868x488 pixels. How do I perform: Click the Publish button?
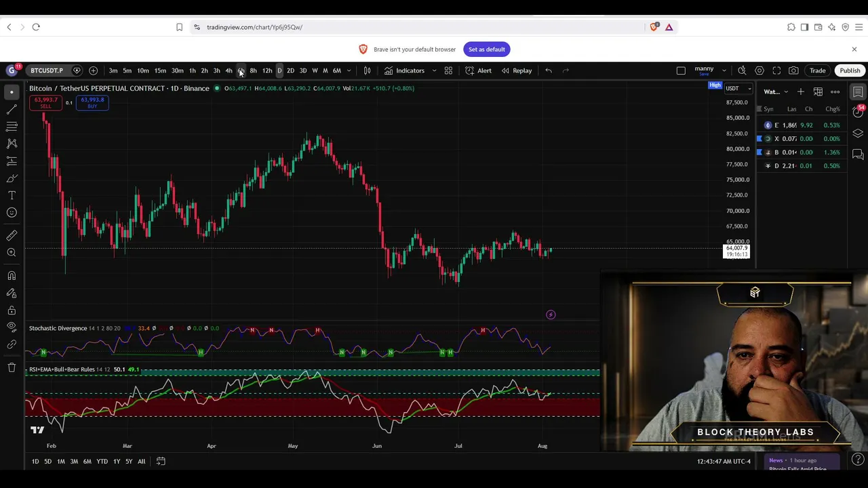coord(850,70)
